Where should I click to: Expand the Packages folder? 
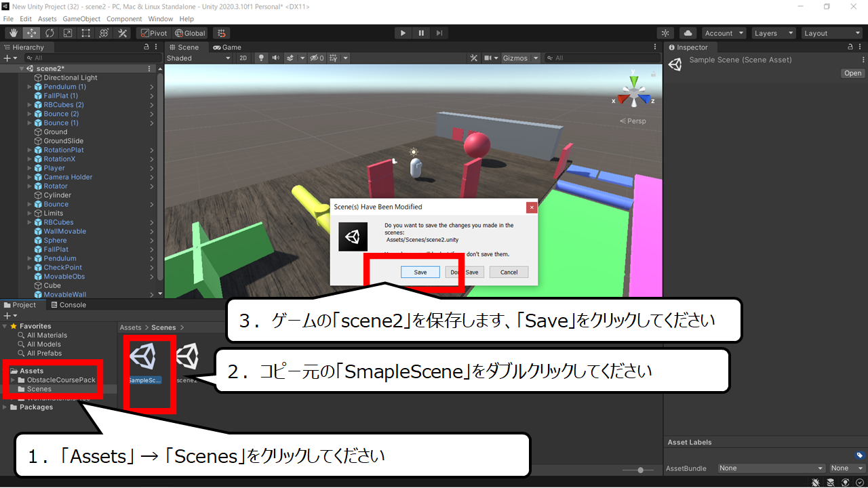pos(5,407)
